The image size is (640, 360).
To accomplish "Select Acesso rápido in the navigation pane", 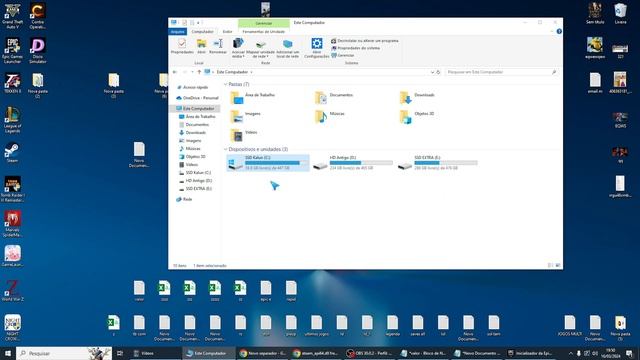I will point(196,87).
